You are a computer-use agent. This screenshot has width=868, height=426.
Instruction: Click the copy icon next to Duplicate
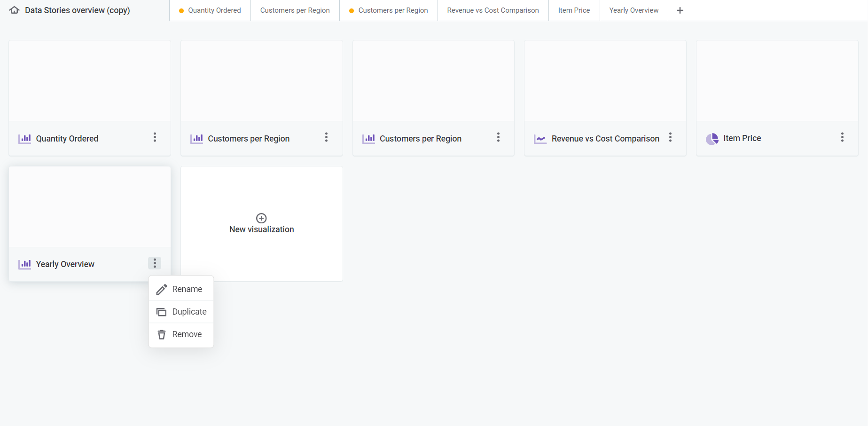(162, 312)
